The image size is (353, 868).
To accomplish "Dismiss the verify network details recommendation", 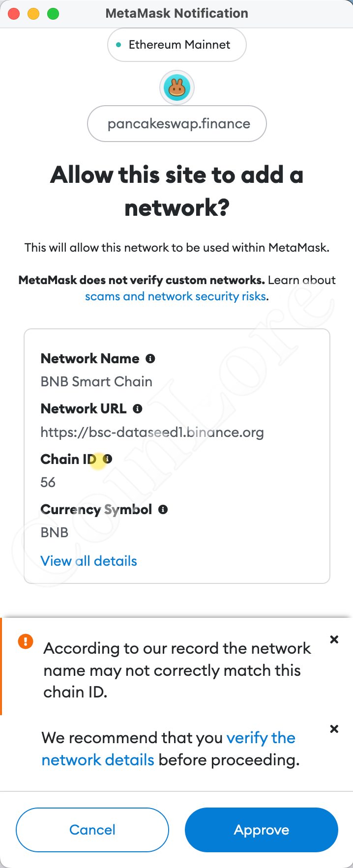I will pyautogui.click(x=334, y=729).
